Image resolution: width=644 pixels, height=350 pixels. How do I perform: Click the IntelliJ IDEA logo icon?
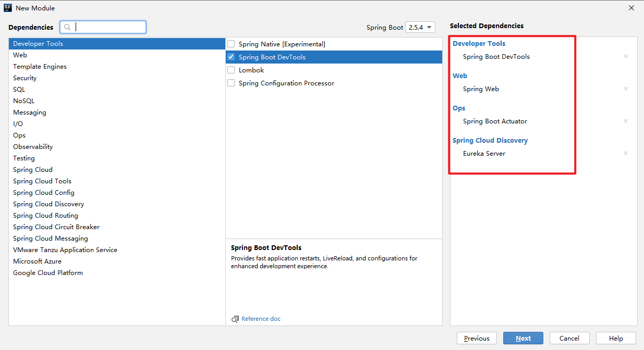pos(8,8)
